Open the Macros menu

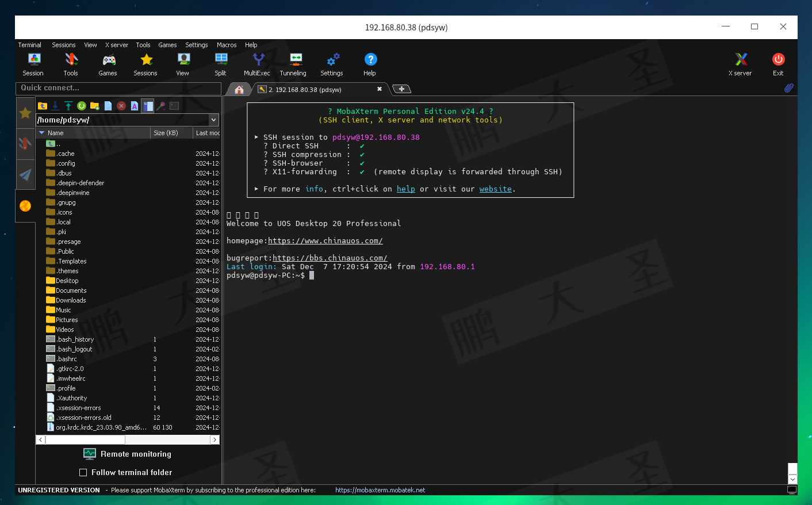point(227,45)
